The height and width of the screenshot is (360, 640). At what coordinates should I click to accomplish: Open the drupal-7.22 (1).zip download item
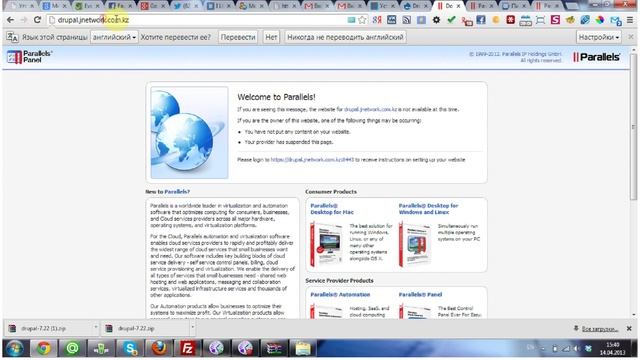(x=49, y=328)
